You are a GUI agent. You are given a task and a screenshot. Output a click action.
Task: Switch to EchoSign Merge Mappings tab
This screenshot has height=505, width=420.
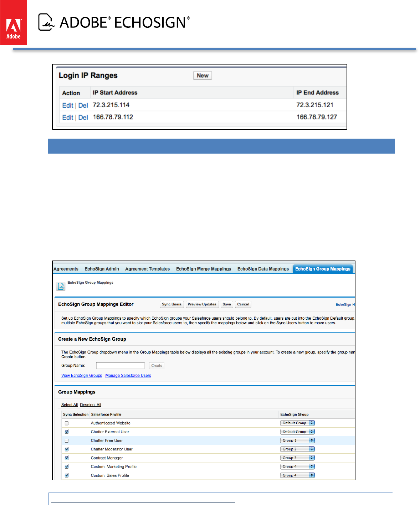click(x=204, y=269)
